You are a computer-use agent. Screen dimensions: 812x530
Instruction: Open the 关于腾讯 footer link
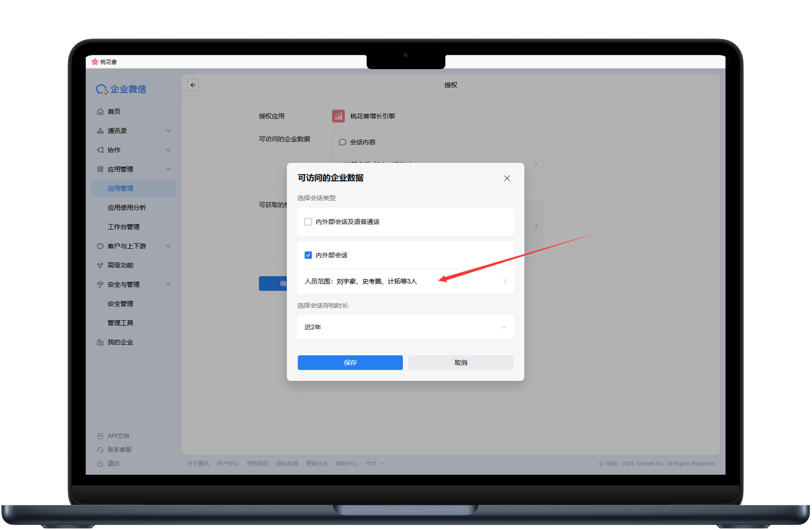pyautogui.click(x=198, y=464)
